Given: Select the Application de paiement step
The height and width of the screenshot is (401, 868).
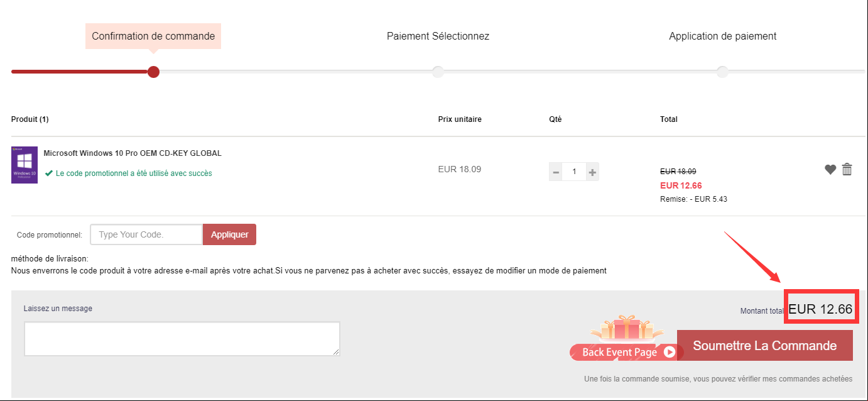Looking at the screenshot, I should 722,36.
